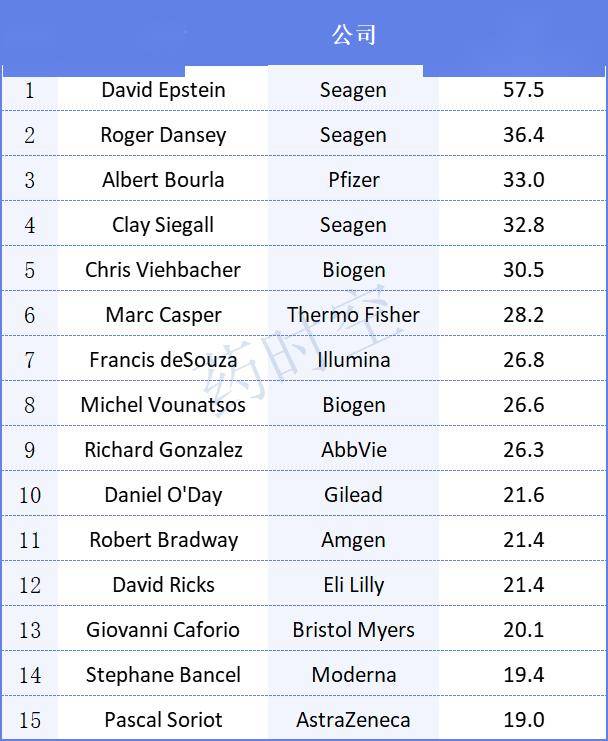Screen dimensions: 608x741
Task: Select Michel Vounatsos in row 8
Action: [x=163, y=405]
